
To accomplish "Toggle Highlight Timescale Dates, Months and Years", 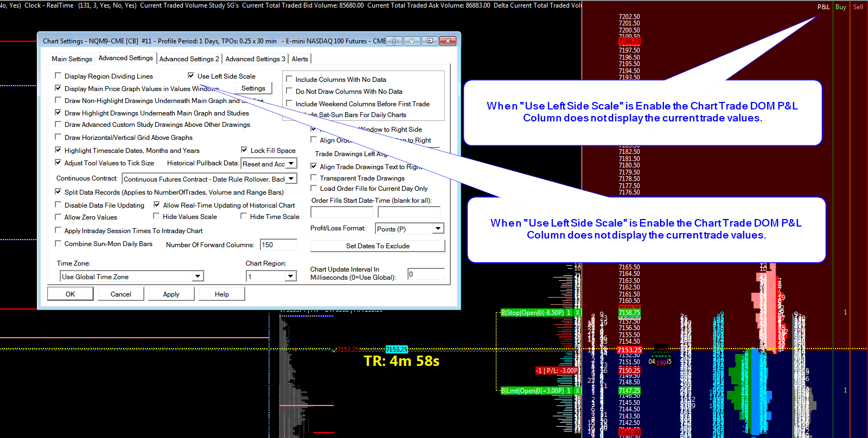I will [x=58, y=150].
